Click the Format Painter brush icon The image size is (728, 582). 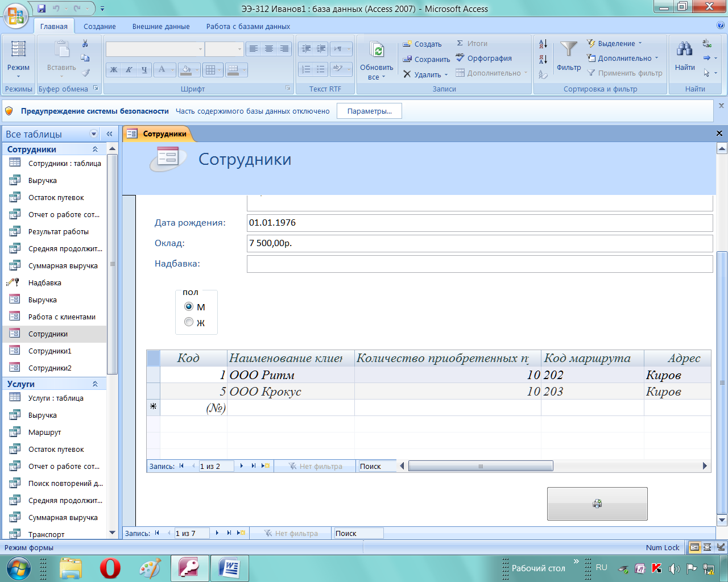[85, 73]
